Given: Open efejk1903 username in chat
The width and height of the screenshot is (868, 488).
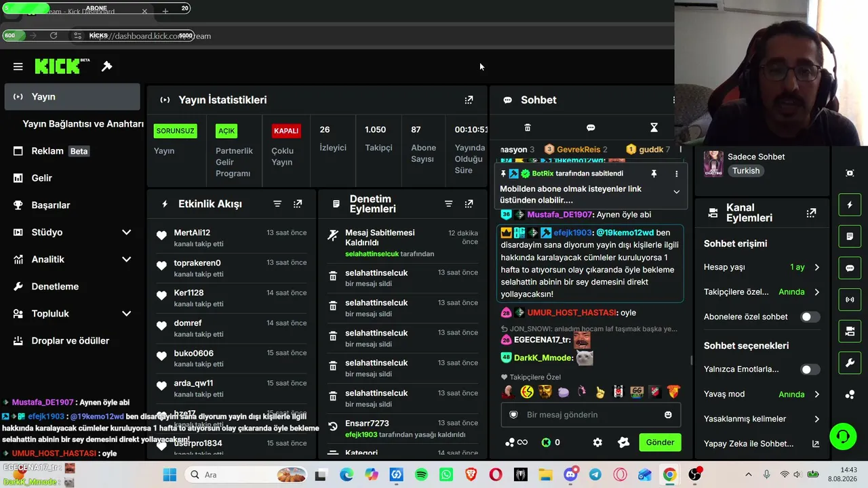Looking at the screenshot, I should (x=572, y=232).
